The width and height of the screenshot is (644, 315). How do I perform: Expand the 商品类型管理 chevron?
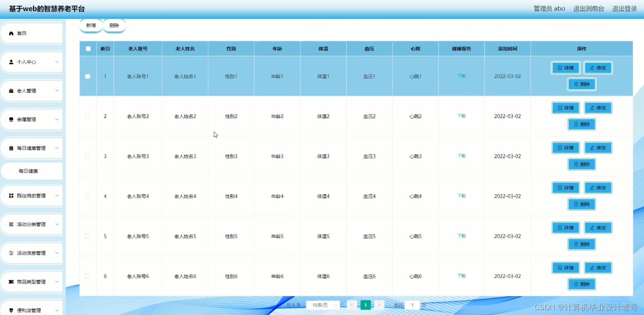pyautogui.click(x=57, y=282)
